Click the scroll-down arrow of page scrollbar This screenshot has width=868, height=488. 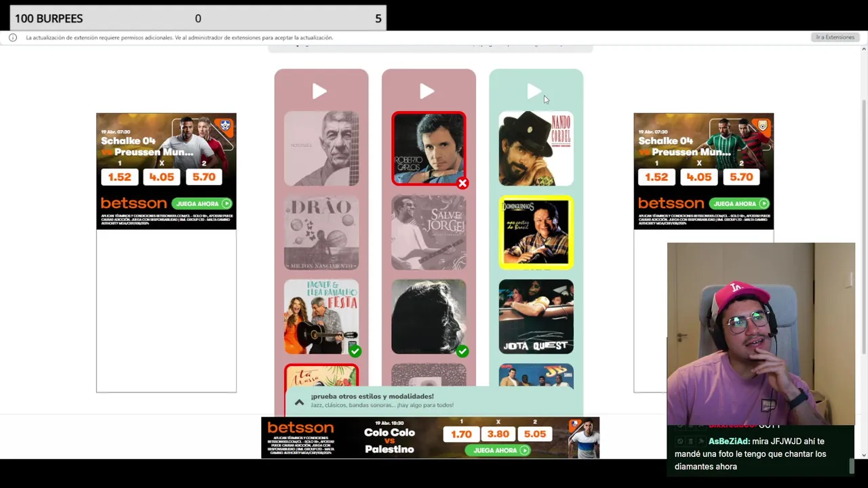(864, 455)
